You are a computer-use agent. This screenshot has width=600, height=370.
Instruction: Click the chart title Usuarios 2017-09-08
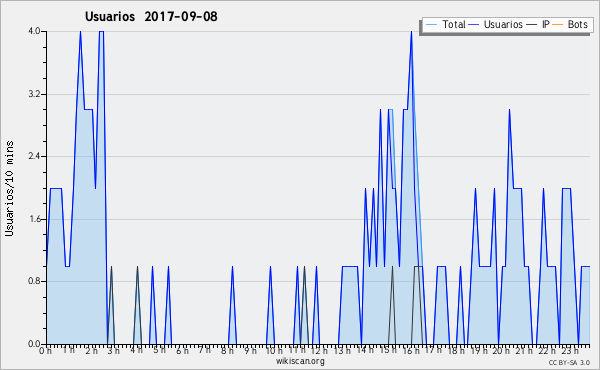pos(151,16)
